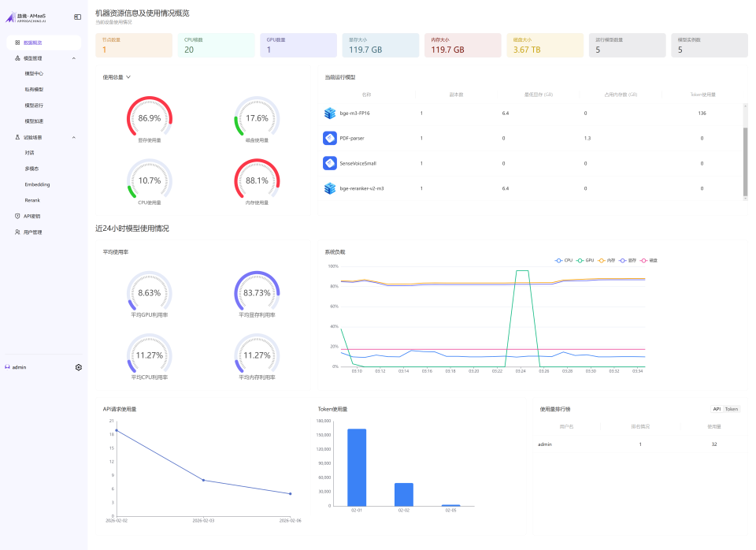Click the PDF-parser model icon
The width and height of the screenshot is (756, 550).
click(330, 139)
